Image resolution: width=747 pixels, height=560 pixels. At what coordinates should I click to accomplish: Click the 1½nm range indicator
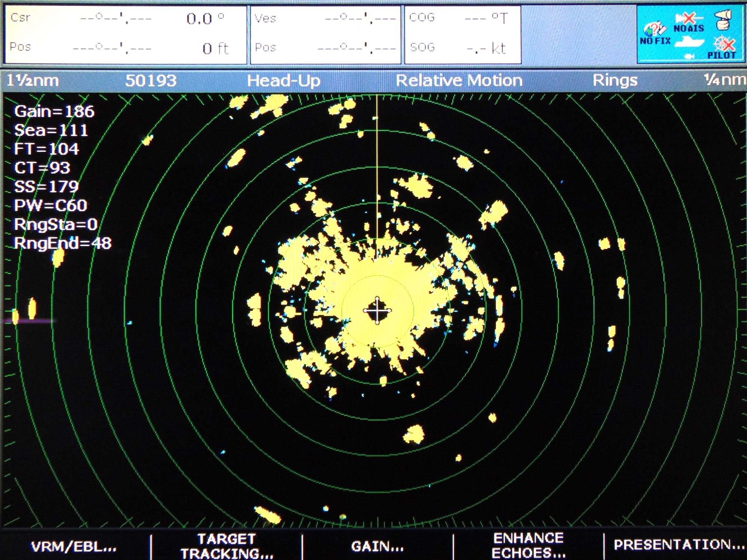click(x=33, y=81)
